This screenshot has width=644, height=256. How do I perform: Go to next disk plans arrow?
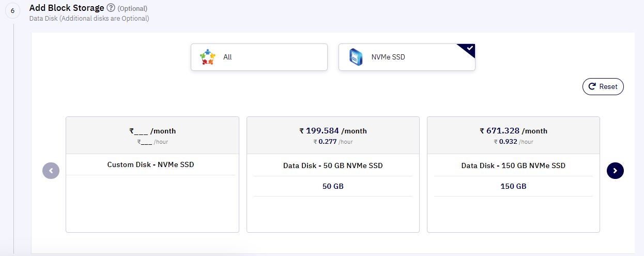615,171
